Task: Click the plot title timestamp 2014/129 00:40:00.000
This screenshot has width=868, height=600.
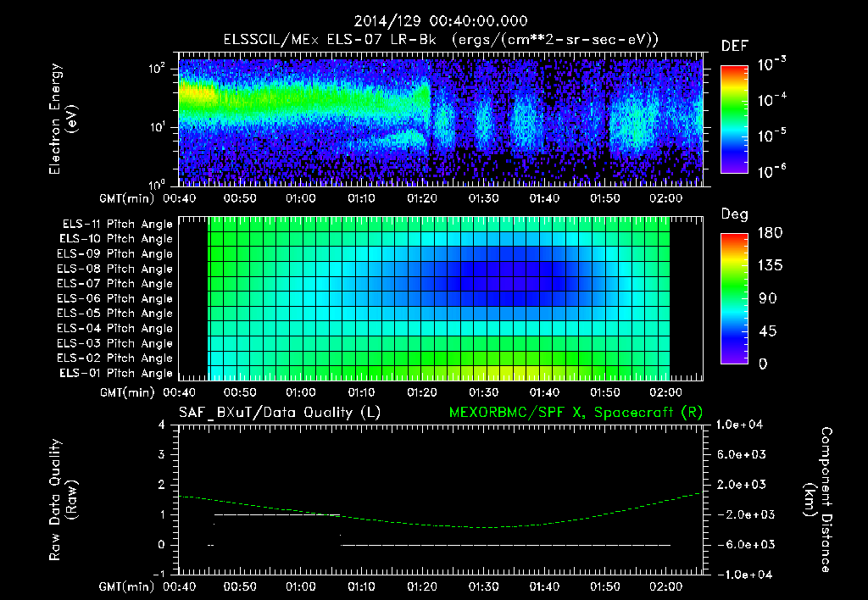Action: (441, 21)
